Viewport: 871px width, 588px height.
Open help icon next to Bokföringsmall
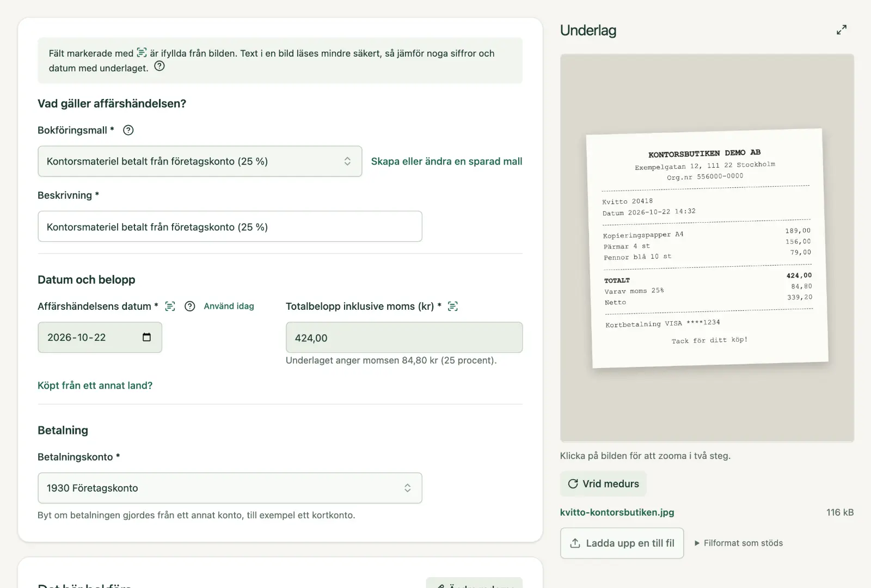128,130
